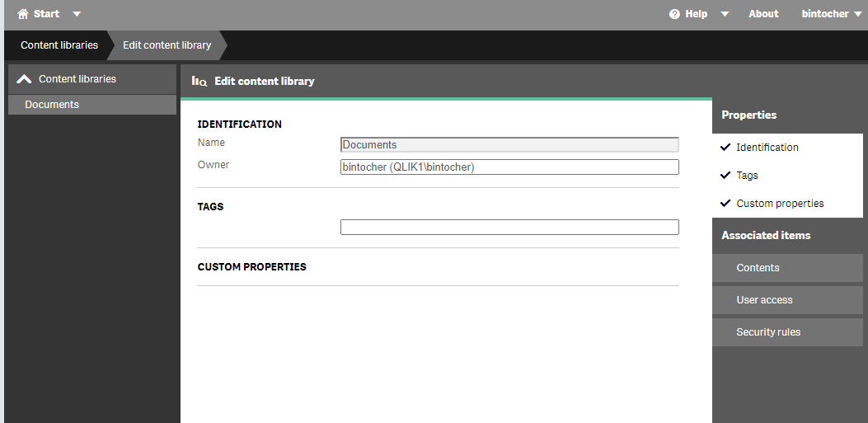Viewport: 868px width, 423px height.
Task: Open the bintocher user dropdown arrow
Action: 858,14
